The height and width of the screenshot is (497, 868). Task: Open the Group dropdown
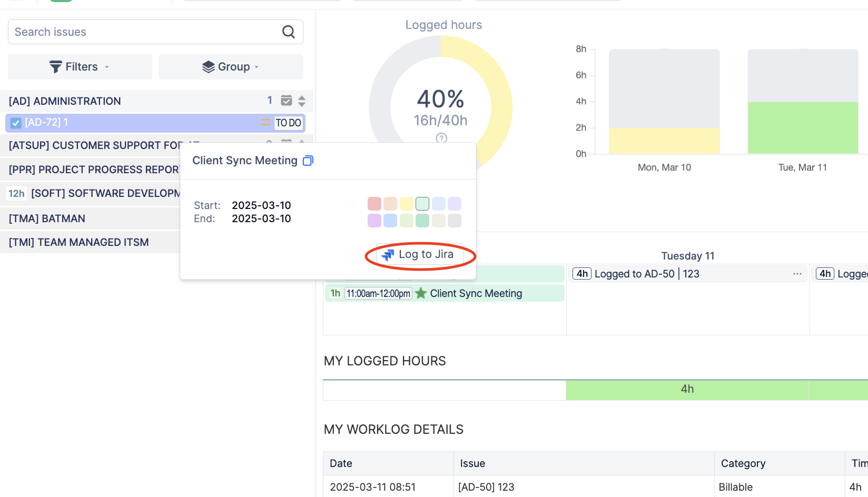231,67
